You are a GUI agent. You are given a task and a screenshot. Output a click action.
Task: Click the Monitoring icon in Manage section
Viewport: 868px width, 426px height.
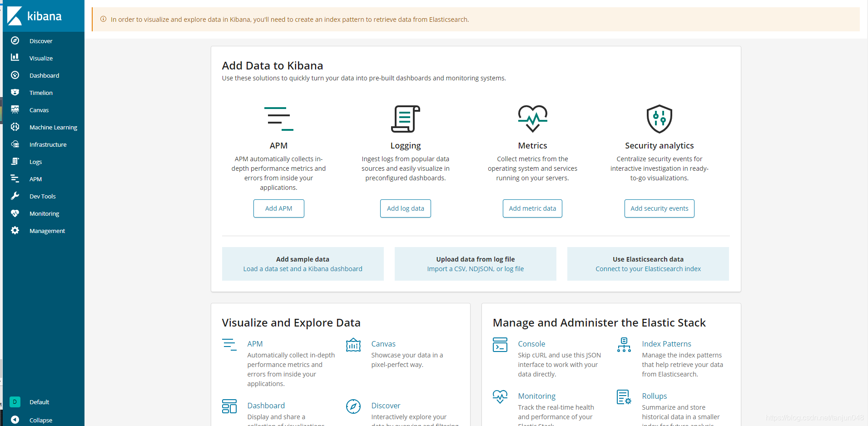[500, 397]
